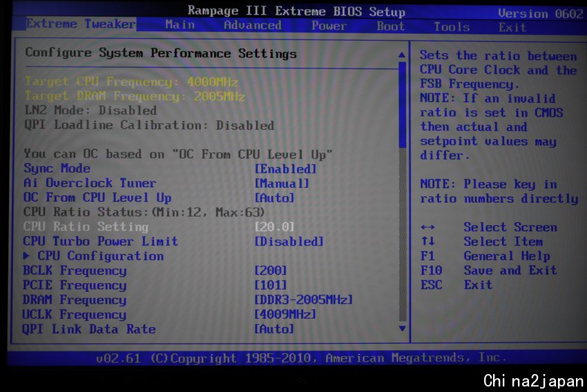Screen dimensions: 587x392
Task: Toggle CPU Turbo Power Limit Disabled value
Action: (x=289, y=242)
